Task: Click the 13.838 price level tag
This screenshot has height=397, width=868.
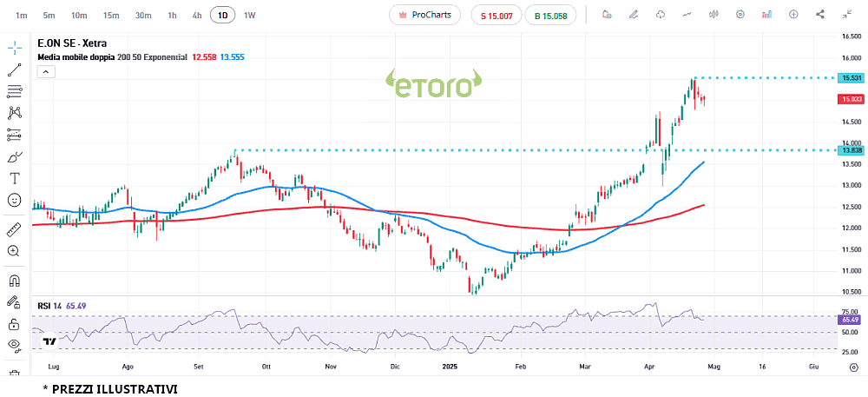Action: coord(852,150)
